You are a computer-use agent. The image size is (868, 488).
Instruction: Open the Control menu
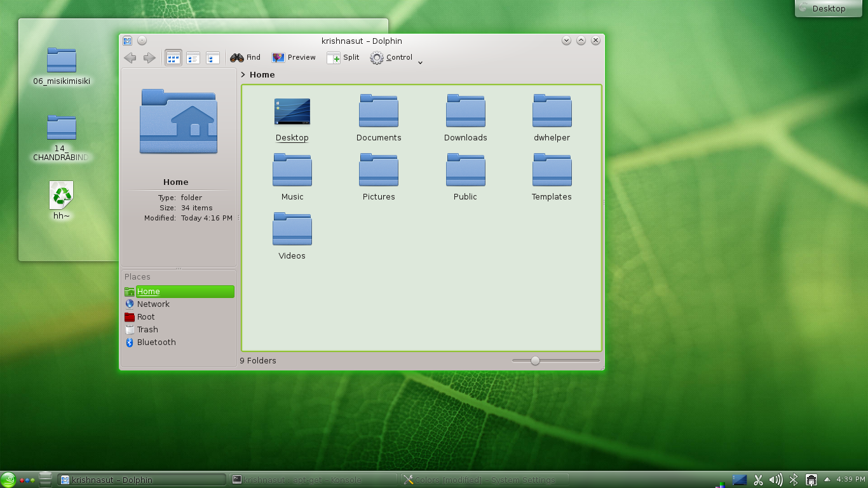tap(391, 57)
